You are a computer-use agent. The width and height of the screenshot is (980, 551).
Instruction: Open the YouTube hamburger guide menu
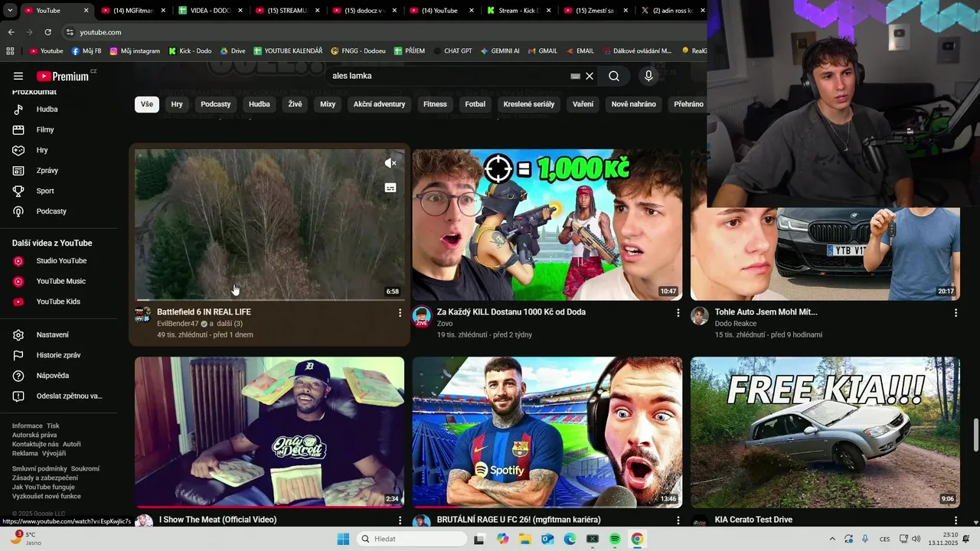[x=18, y=76]
